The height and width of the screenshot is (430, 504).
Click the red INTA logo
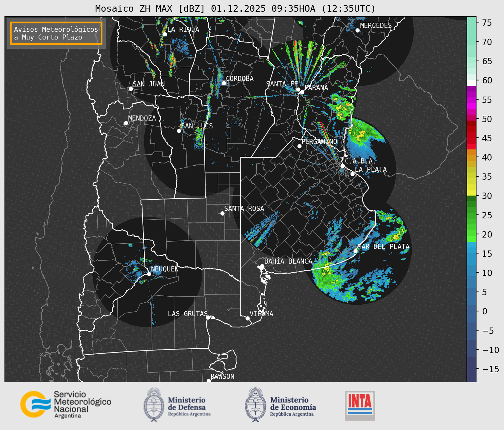[360, 405]
